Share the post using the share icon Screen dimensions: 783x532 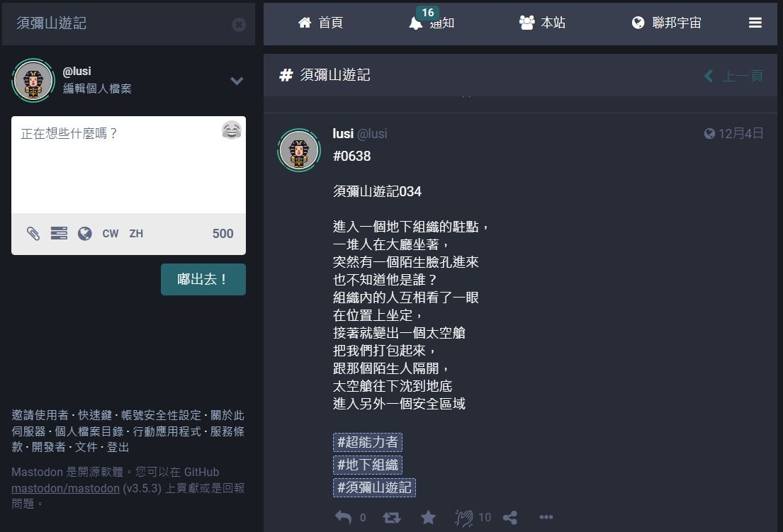coord(510,518)
